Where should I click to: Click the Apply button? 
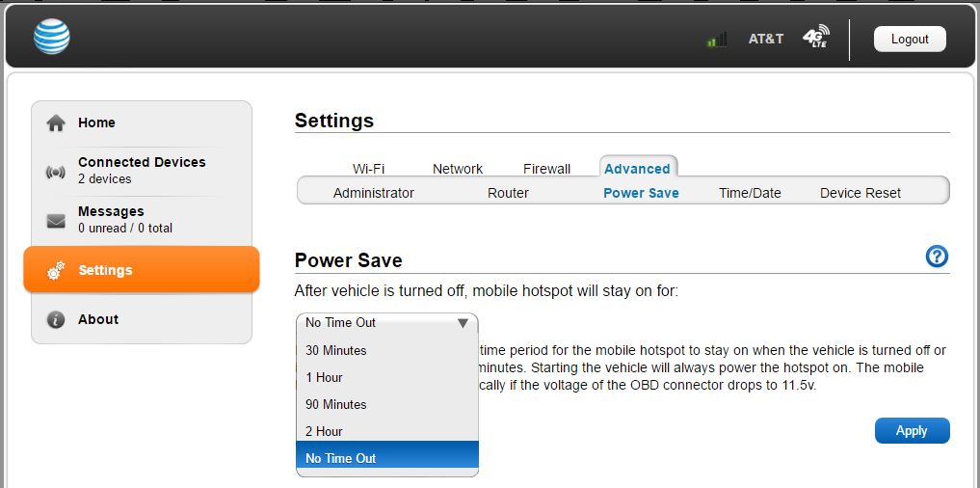[912, 431]
